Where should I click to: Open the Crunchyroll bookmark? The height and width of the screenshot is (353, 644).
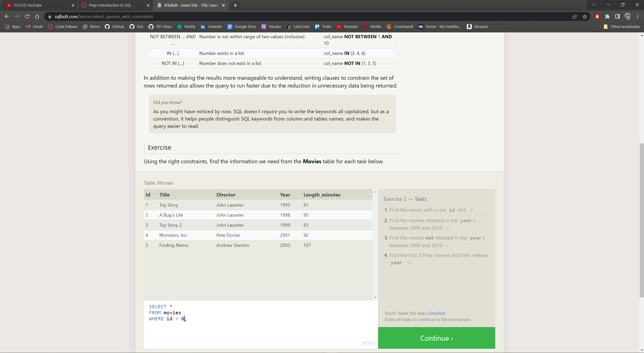pyautogui.click(x=400, y=27)
